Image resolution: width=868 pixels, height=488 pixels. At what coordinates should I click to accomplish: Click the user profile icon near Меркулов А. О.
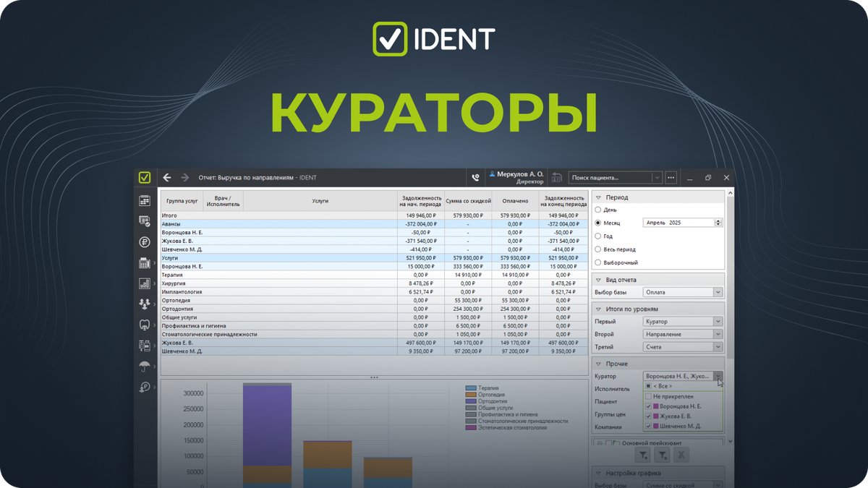[x=493, y=174]
